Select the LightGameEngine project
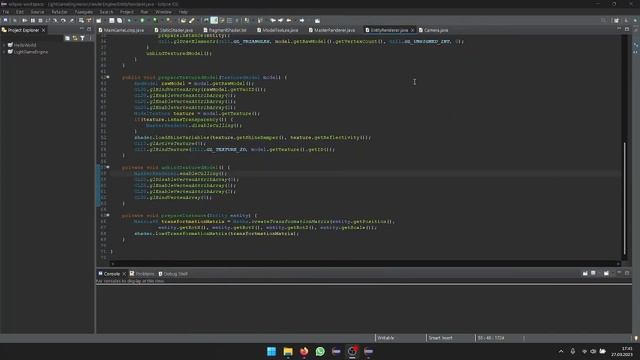Image resolution: width=640 pixels, height=360 pixels. [31, 52]
